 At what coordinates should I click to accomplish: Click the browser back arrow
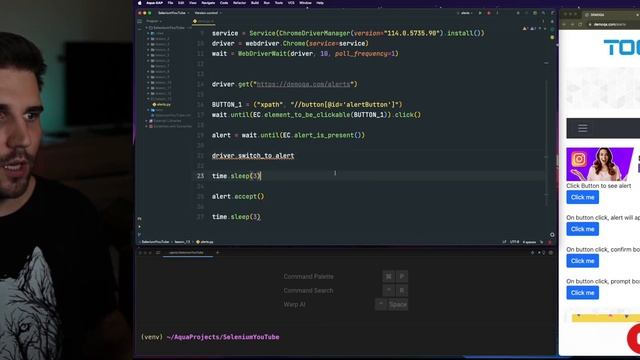coord(564,24)
